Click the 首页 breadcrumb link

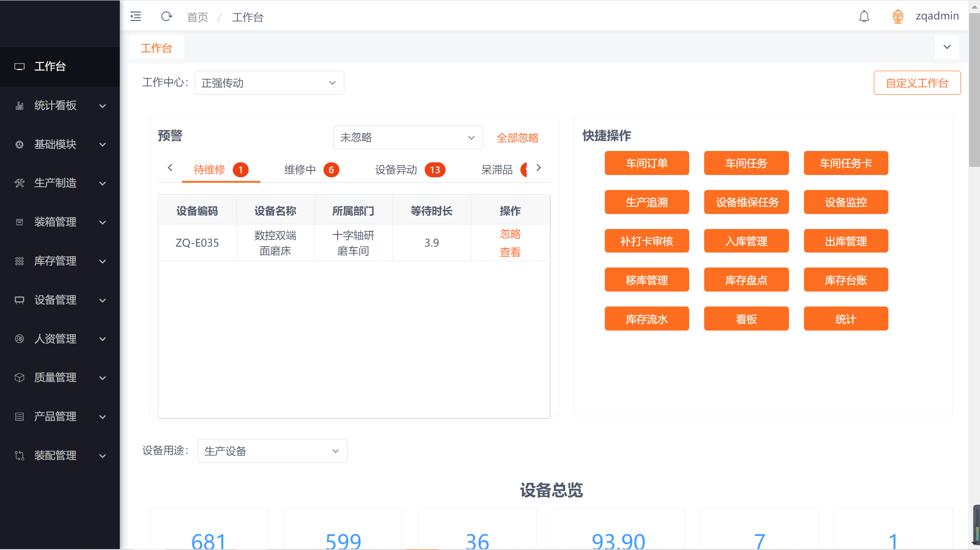[197, 17]
